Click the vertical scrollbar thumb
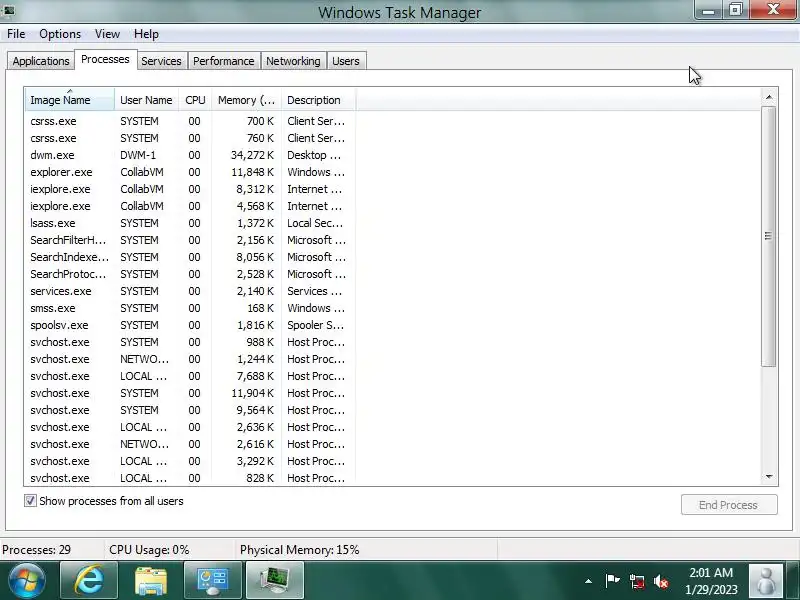 pos(769,236)
